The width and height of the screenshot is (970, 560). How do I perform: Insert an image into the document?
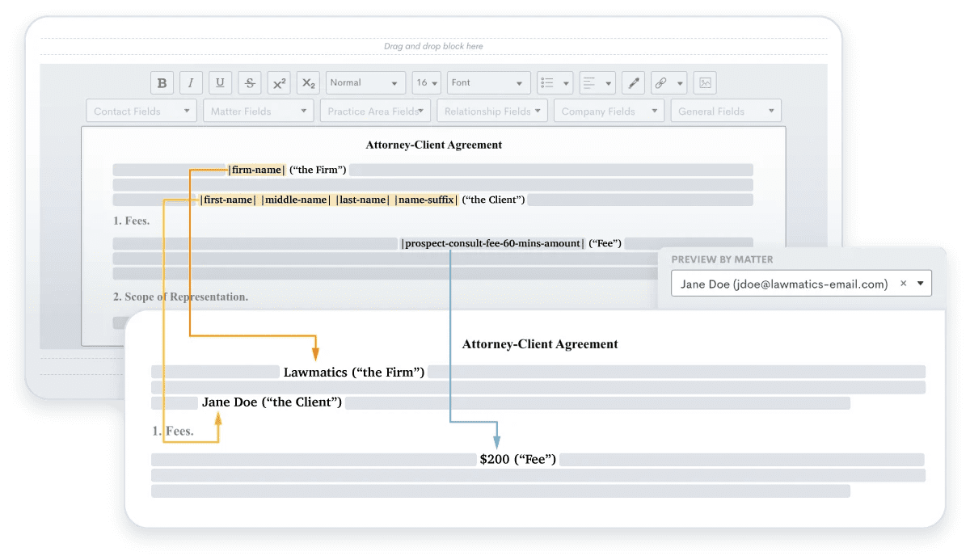pyautogui.click(x=704, y=82)
